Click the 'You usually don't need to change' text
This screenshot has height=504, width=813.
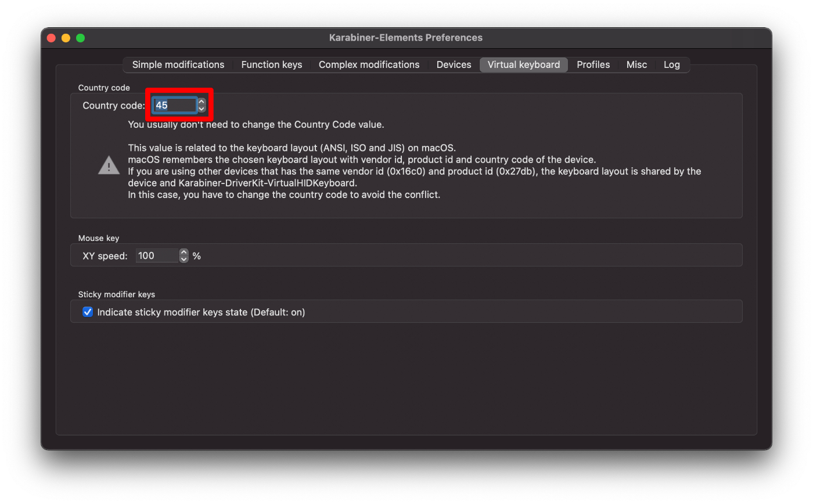[256, 124]
